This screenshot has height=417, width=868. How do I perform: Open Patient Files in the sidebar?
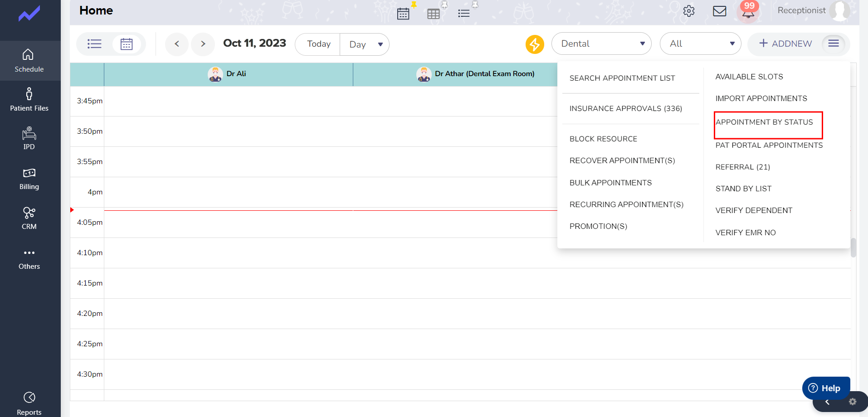[x=29, y=100]
